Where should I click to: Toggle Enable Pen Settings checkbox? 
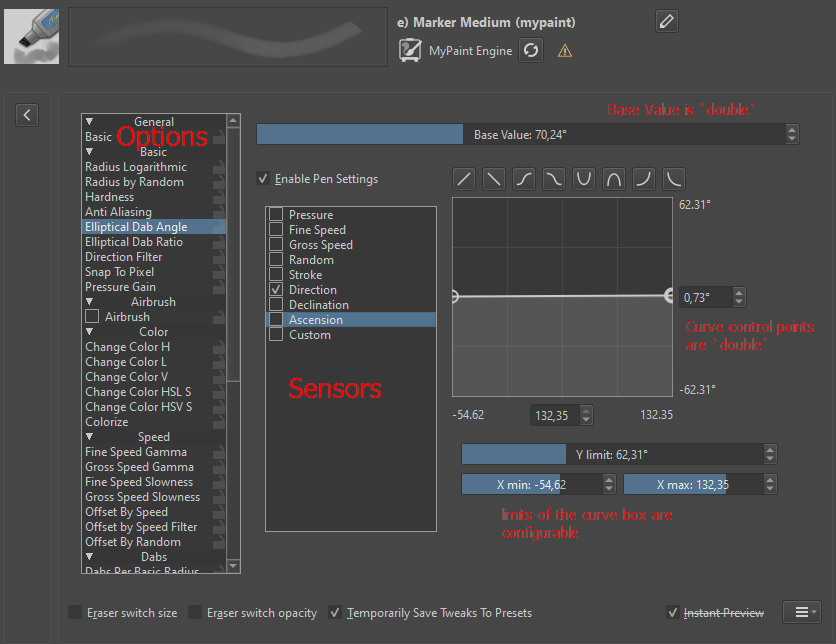tap(263, 179)
